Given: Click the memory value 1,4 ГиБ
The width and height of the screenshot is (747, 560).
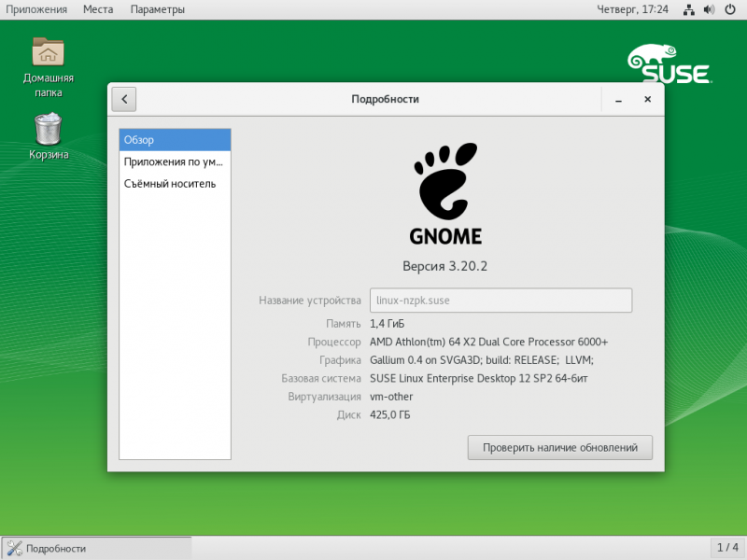Looking at the screenshot, I should (387, 324).
